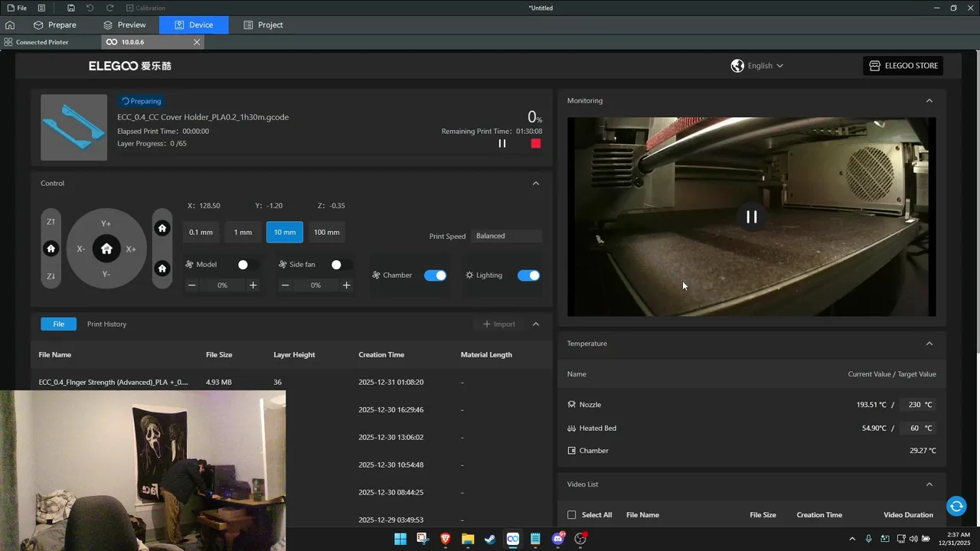Open the Connected Printer tab
The image size is (980, 551).
(37, 42)
